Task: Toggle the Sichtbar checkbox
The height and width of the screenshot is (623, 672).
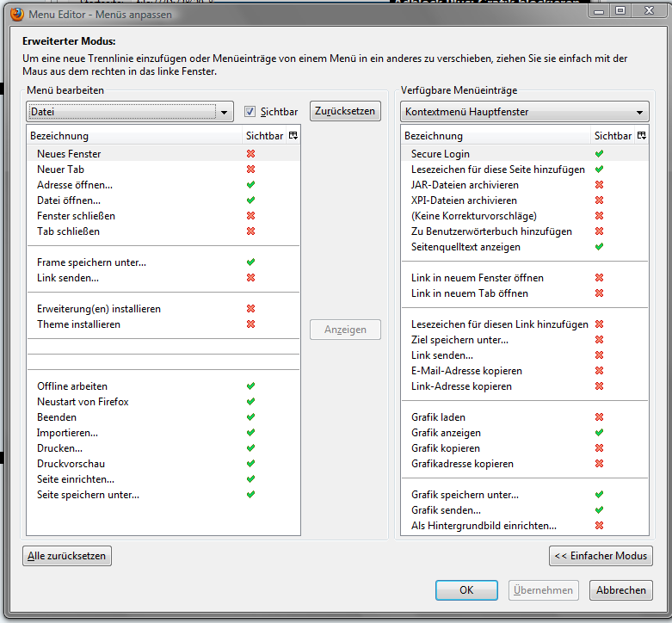Action: coord(250,112)
